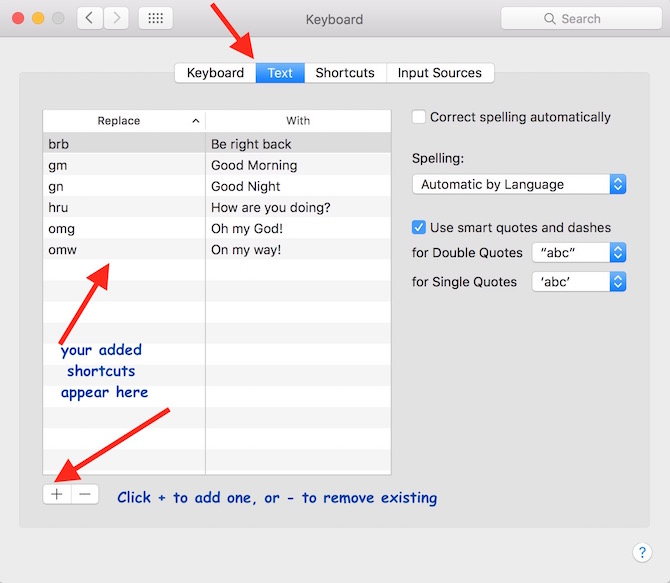Click the With column header
Viewport: 670px width, 583px height.
[298, 121]
